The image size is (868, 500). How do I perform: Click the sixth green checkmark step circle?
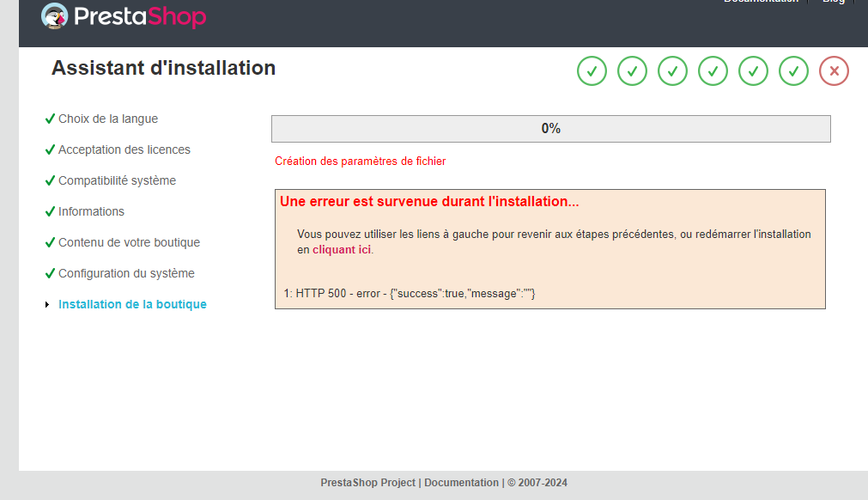[x=794, y=70]
